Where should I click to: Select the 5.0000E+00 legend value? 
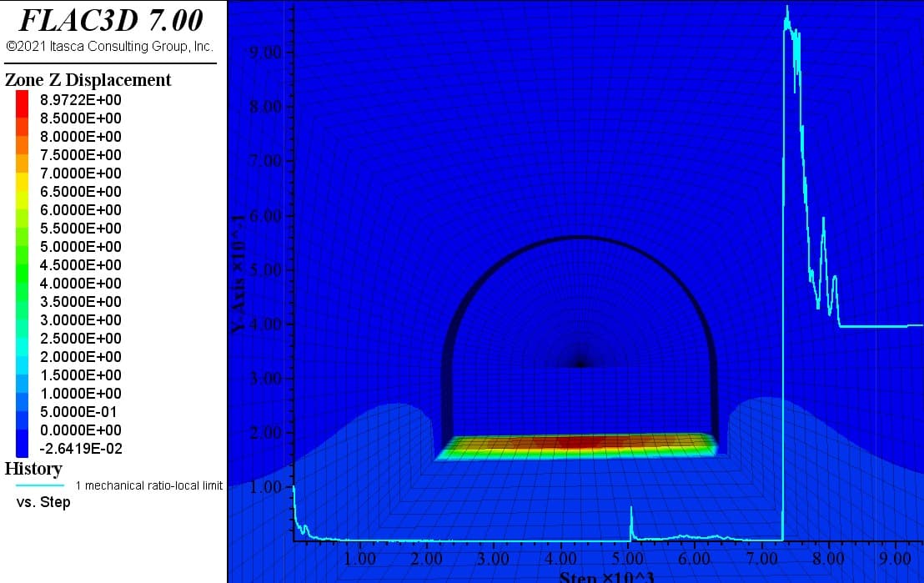[81, 246]
